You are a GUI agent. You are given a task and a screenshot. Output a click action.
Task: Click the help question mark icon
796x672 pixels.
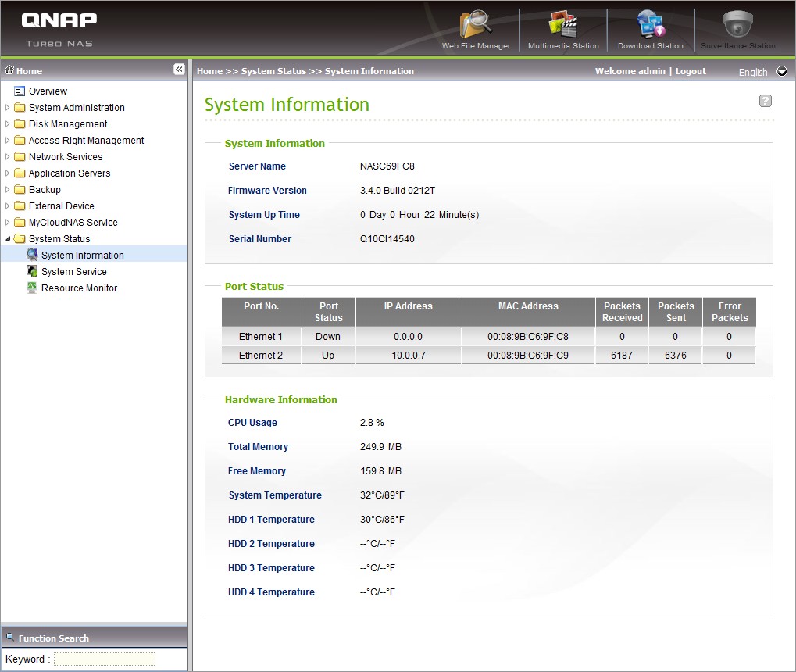(766, 101)
